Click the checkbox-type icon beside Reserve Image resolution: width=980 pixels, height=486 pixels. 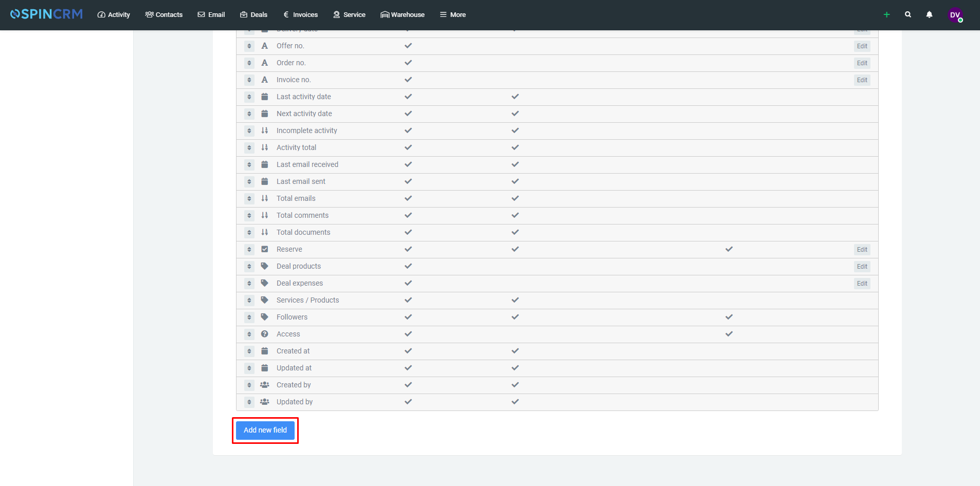coord(265,249)
